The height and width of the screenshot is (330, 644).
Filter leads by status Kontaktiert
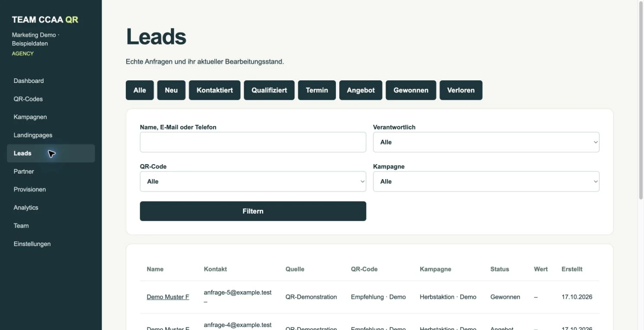point(215,90)
